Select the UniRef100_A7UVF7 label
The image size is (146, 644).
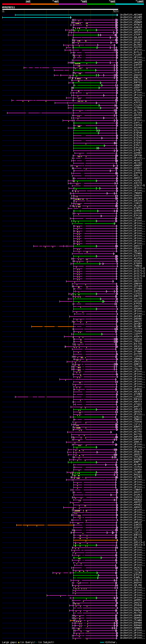pyautogui.click(x=131, y=35)
